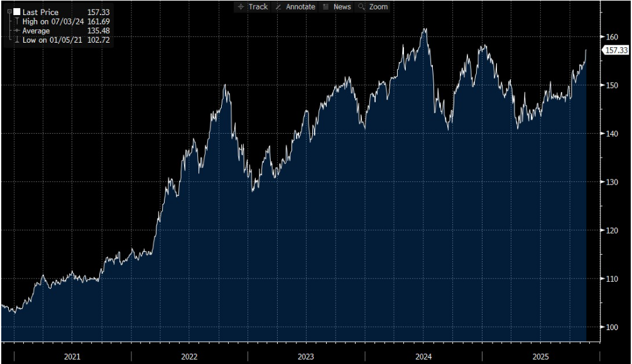Viewport: 632px width, 364px height.
Task: Click the 161.69 high value in legend
Action: (x=99, y=21)
